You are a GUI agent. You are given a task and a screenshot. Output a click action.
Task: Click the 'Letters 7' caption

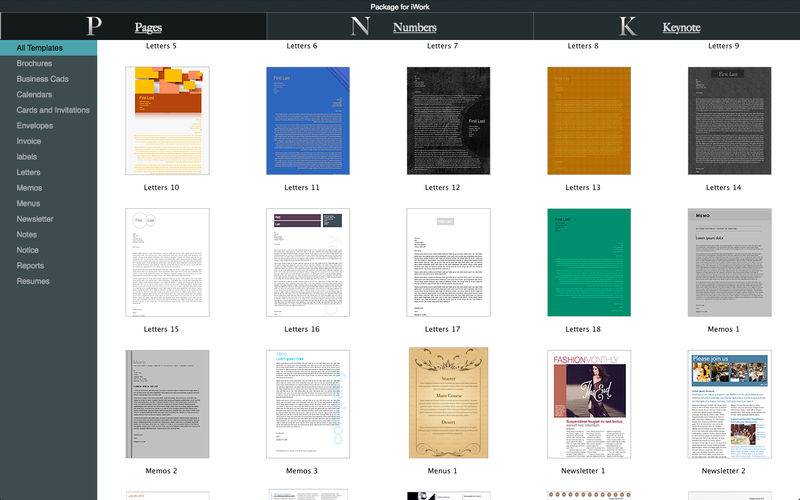click(442, 46)
